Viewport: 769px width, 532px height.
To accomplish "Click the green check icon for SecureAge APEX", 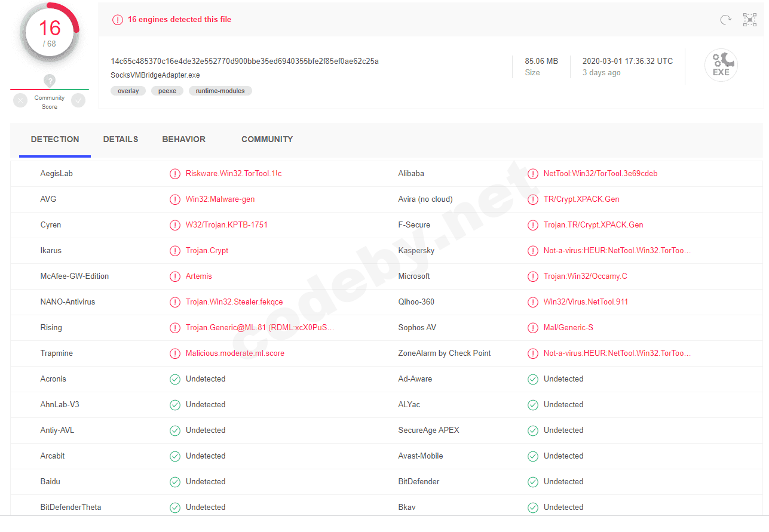I will click(533, 430).
